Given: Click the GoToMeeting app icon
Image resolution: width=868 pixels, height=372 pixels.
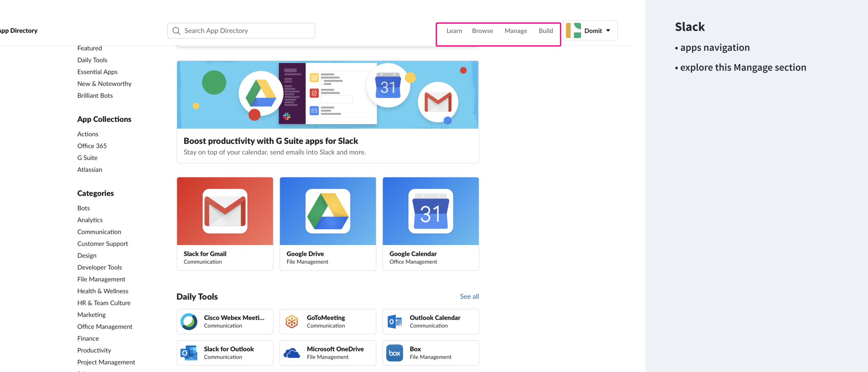Looking at the screenshot, I should click(292, 322).
